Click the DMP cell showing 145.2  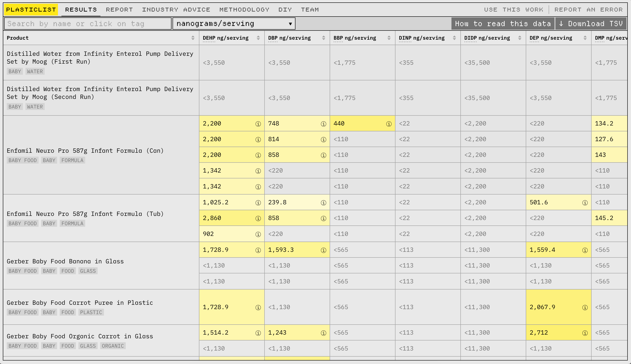coord(609,218)
